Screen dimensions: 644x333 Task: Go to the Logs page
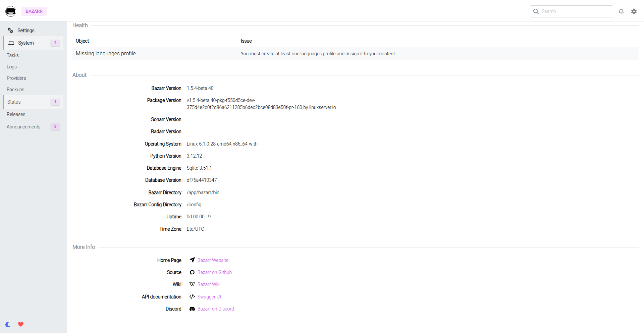click(12, 67)
